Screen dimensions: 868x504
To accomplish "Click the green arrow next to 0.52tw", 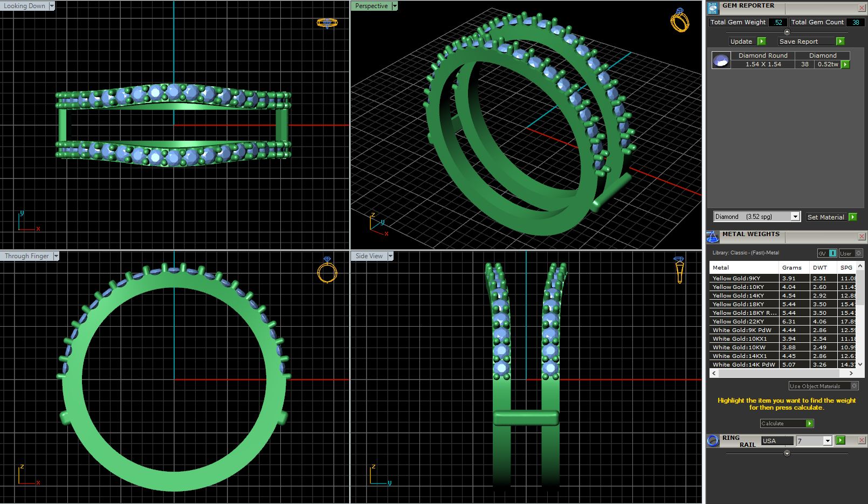I will tap(845, 64).
